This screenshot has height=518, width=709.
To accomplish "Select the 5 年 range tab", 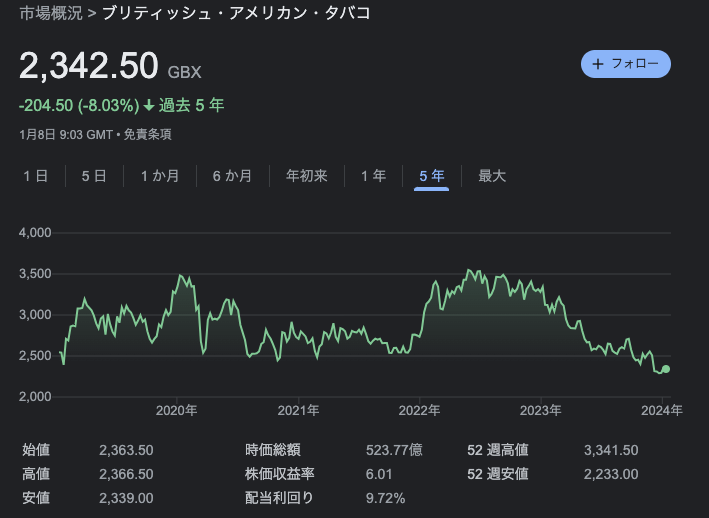I will coord(432,176).
